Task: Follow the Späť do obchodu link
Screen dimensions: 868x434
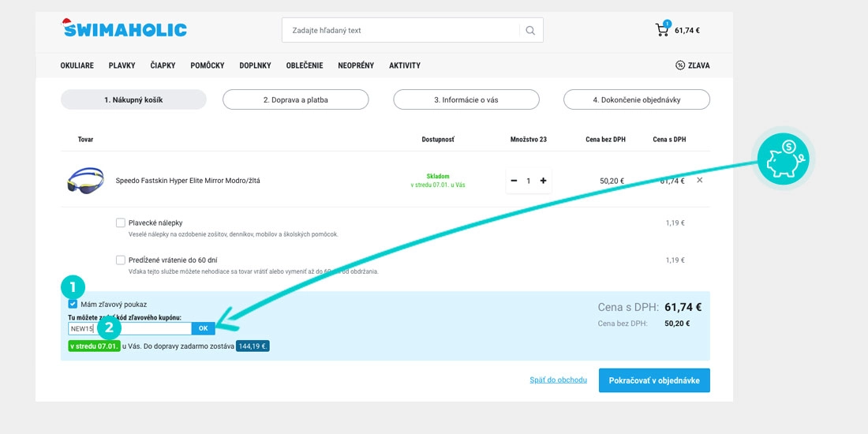Action: [x=558, y=380]
